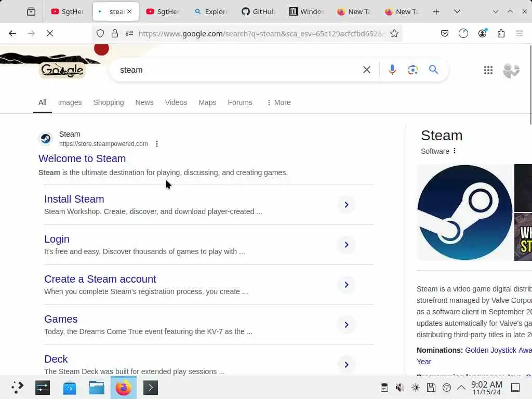This screenshot has height=399, width=532.
Task: Close the steam search browser tab
Action: [129, 11]
